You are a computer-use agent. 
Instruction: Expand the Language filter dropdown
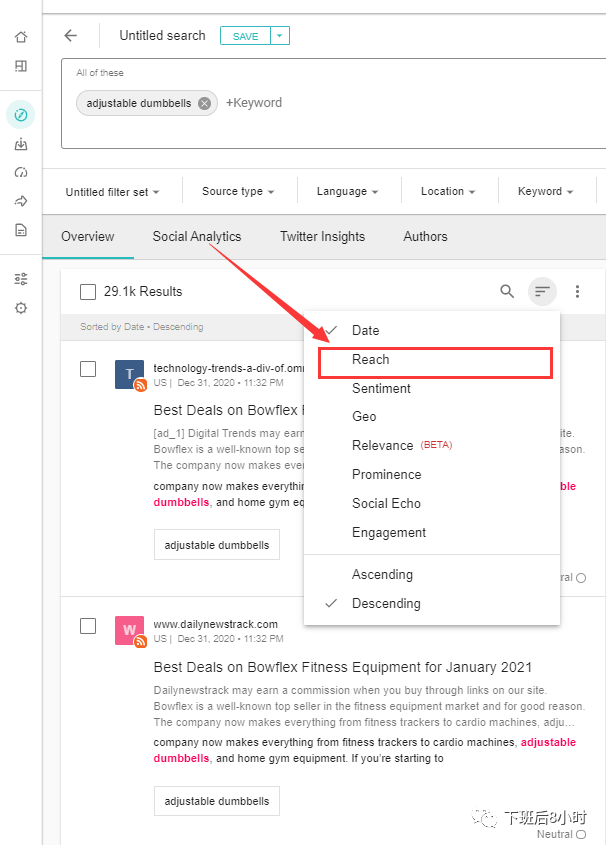[x=347, y=192]
